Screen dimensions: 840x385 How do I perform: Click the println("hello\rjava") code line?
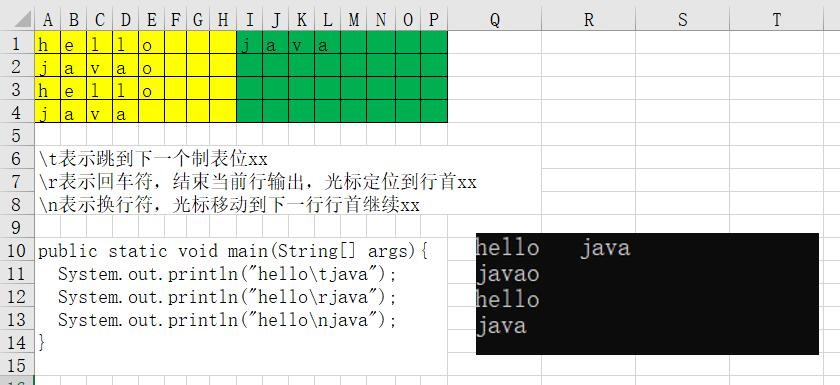pyautogui.click(x=227, y=297)
